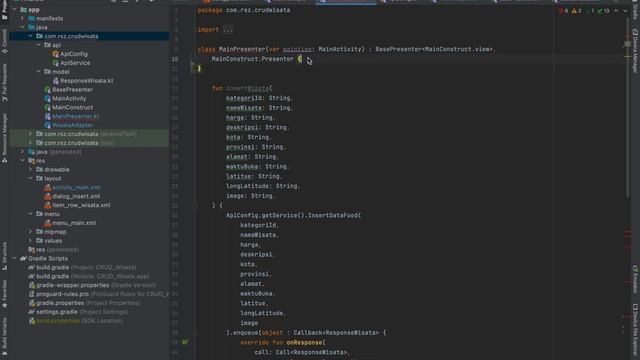640x360 pixels.
Task: Click the BasePresenter interface icon
Action: coord(47,89)
